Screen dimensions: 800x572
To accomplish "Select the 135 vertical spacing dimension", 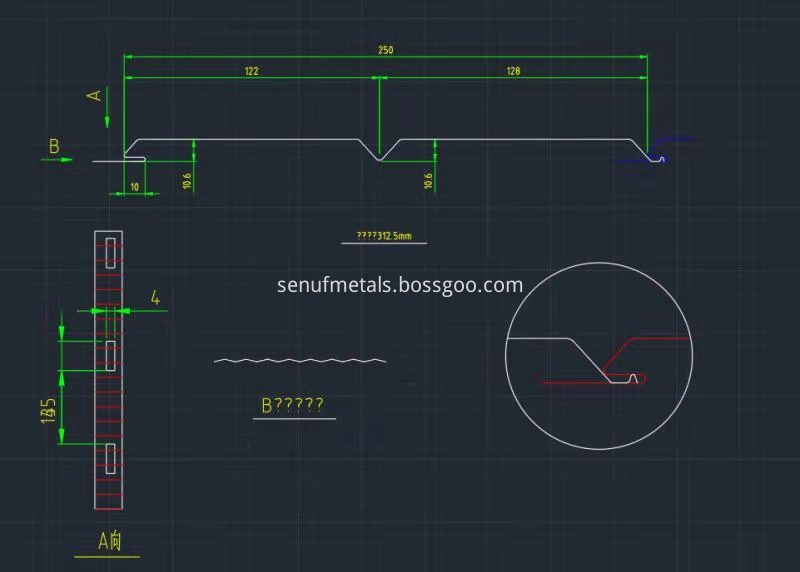I will [x=48, y=411].
